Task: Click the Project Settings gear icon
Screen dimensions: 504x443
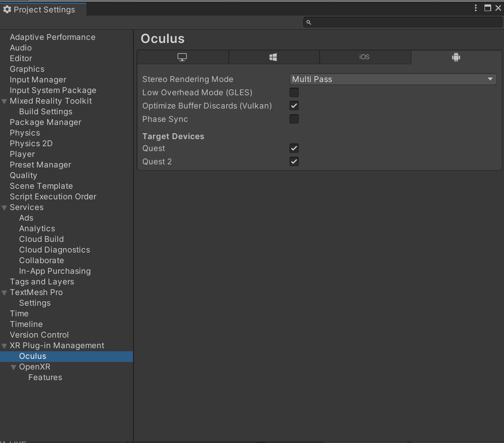Action: click(7, 9)
